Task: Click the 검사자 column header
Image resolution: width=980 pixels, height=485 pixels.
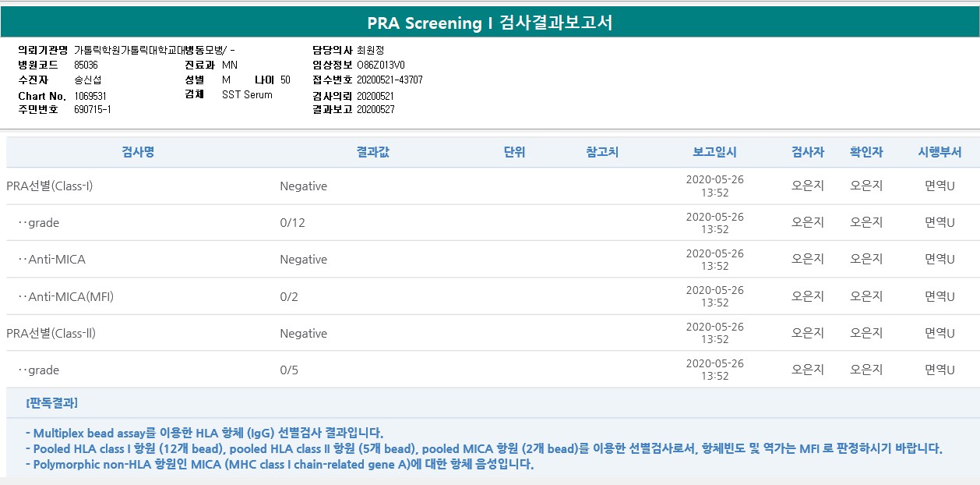Action: coord(808,152)
